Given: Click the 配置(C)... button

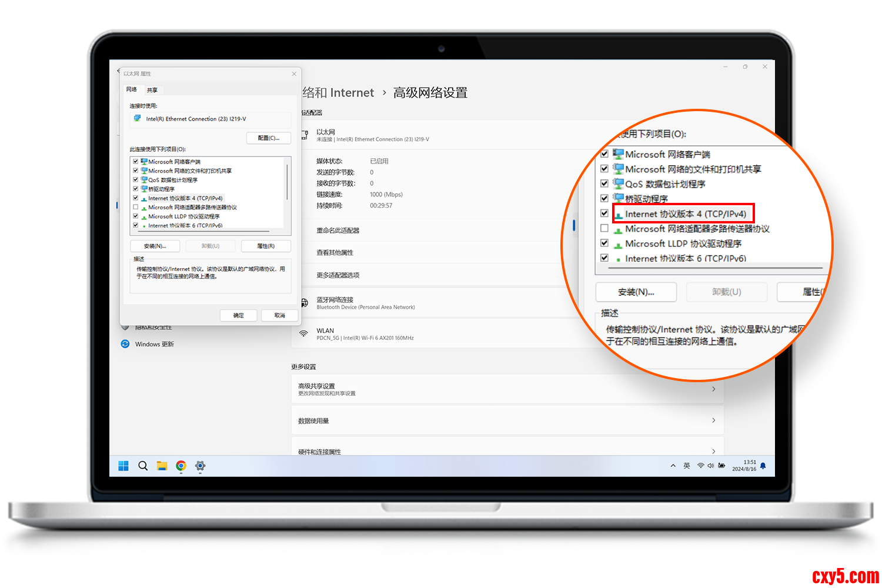Looking at the screenshot, I should [269, 138].
